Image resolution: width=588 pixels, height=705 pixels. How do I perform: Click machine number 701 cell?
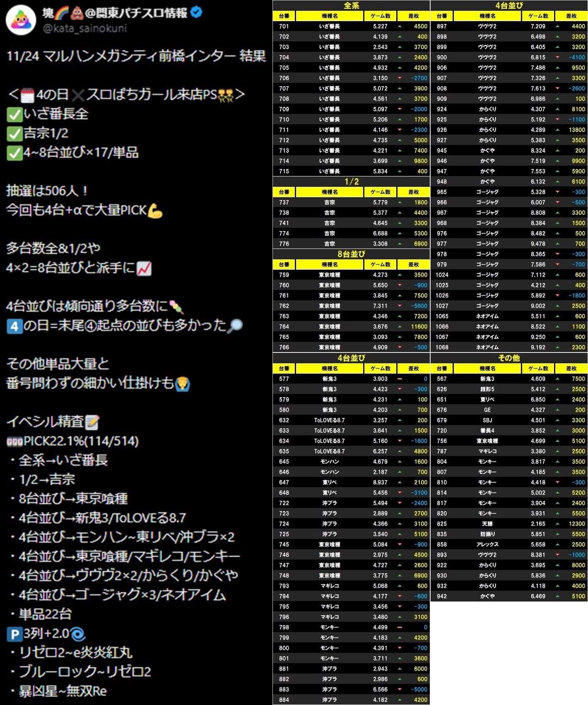click(284, 26)
